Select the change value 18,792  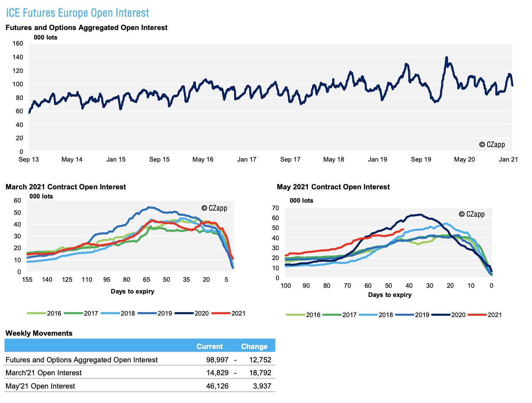click(260, 373)
